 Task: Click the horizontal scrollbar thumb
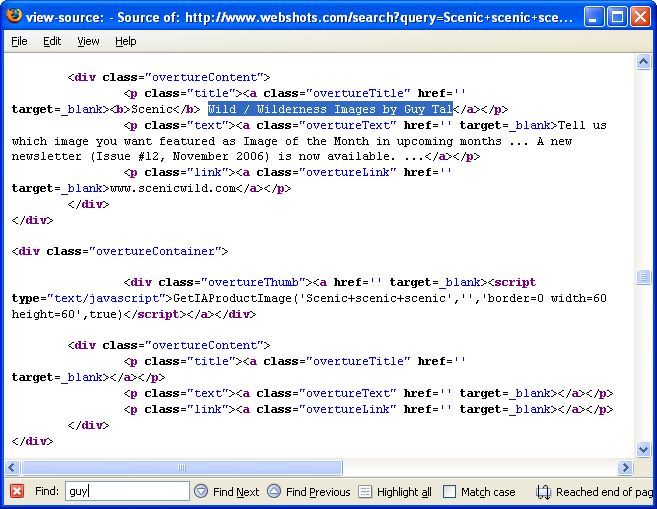click(182, 467)
